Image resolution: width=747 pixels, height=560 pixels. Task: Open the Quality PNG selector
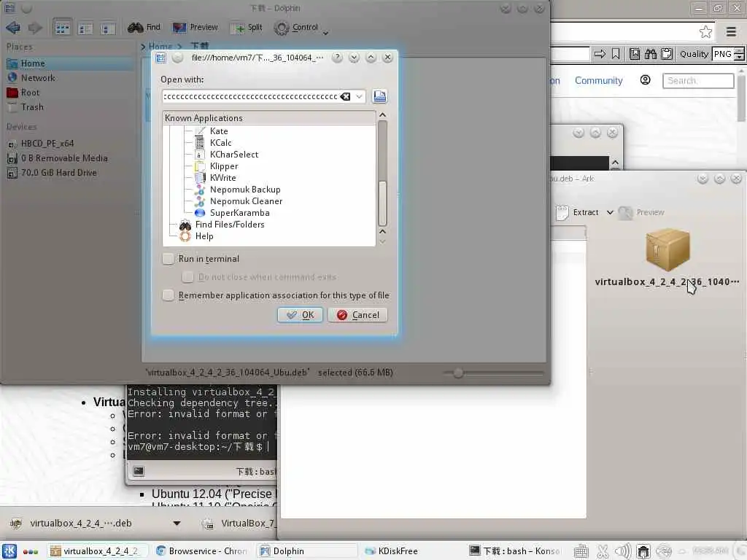(727, 54)
